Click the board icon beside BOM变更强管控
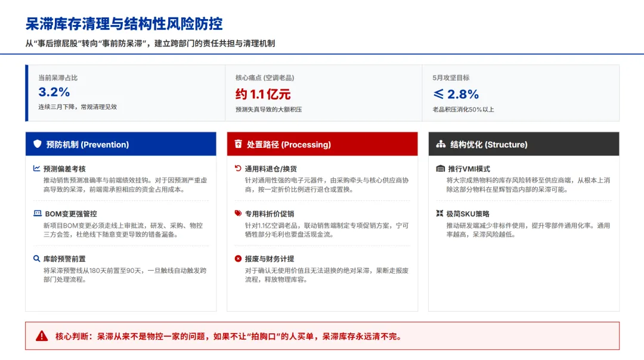The width and height of the screenshot is (644, 360). [38, 213]
